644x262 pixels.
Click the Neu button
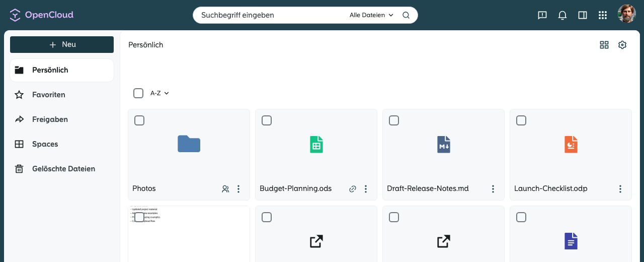coord(62,44)
